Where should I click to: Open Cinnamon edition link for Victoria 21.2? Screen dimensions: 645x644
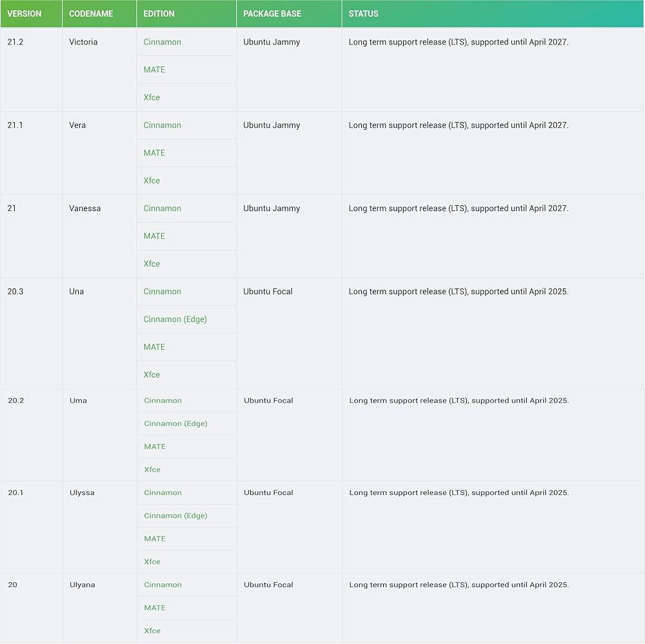[x=162, y=42]
